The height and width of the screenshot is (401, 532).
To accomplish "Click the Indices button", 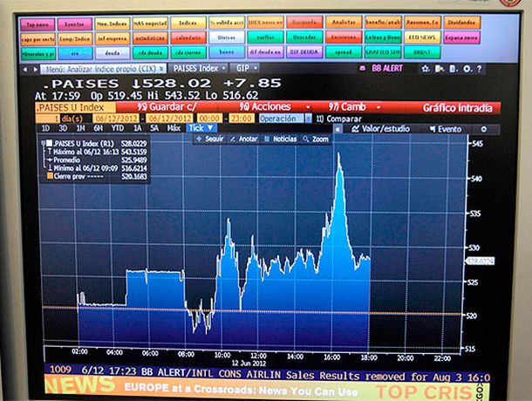I will [188, 23].
